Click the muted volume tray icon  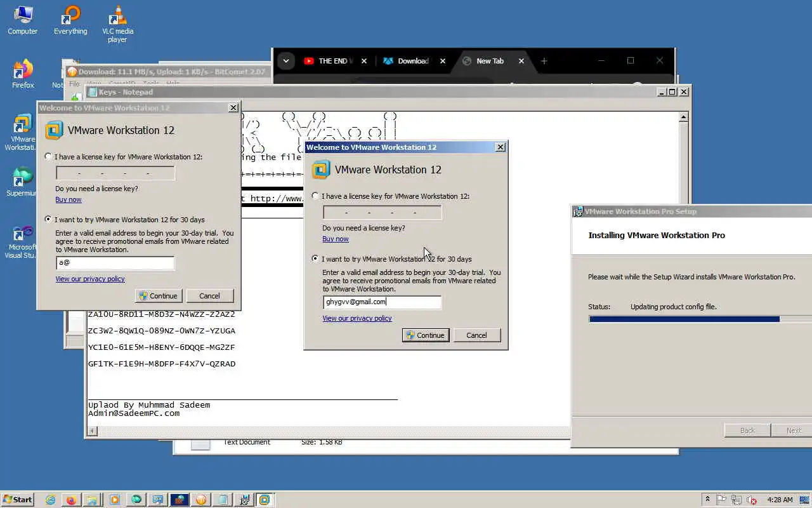pyautogui.click(x=752, y=500)
